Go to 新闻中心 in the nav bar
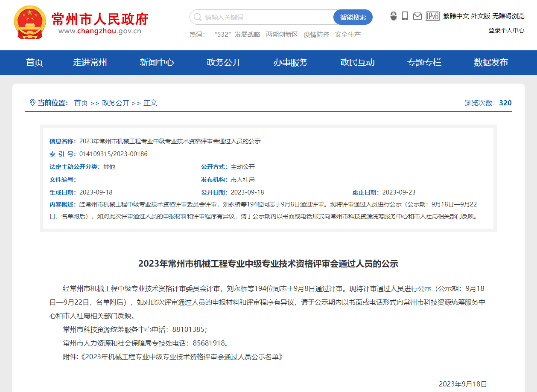Viewport: 537px width, 392px height. point(157,63)
